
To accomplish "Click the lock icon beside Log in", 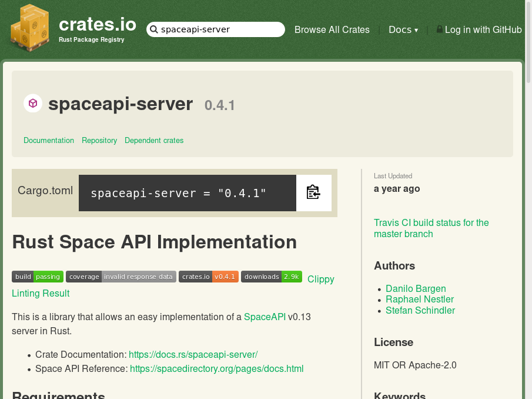I will coord(439,29).
